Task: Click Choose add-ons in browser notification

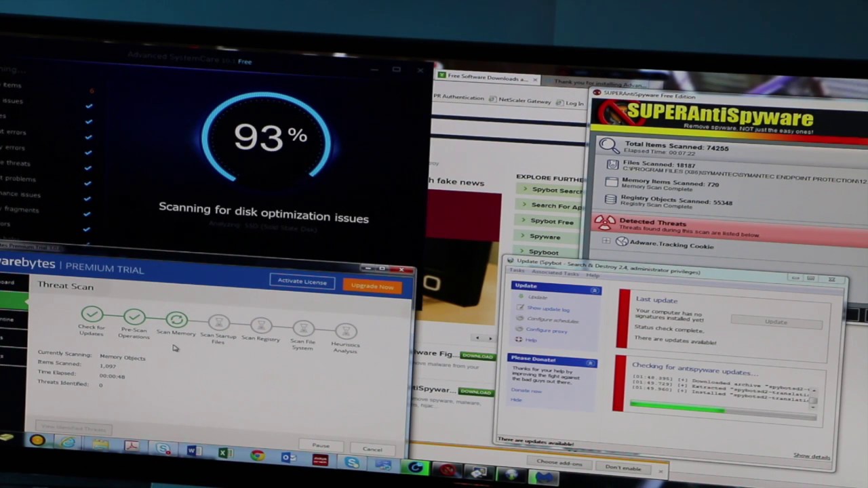Action: 559,462
